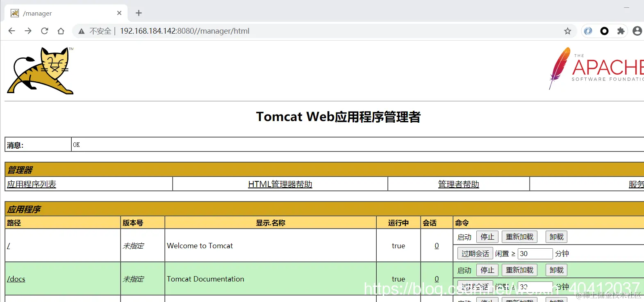The height and width of the screenshot is (302, 644).
Task: Click the Tomcat Web应用程序管理者 heading
Action: point(338,117)
